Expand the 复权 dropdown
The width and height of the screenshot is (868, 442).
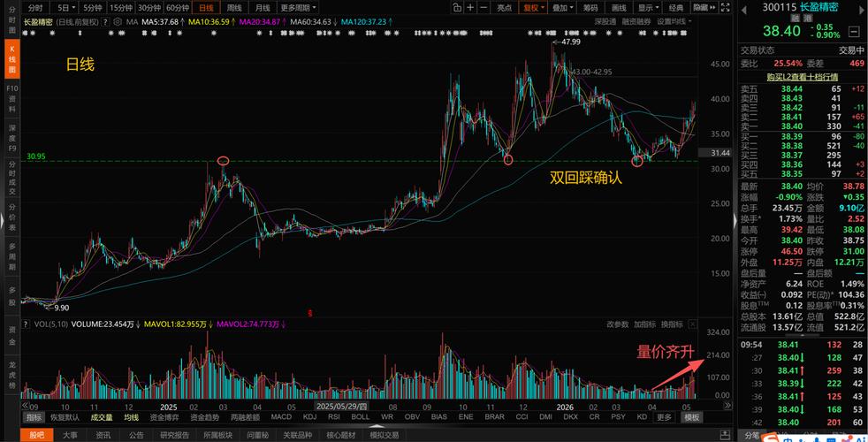tap(532, 8)
